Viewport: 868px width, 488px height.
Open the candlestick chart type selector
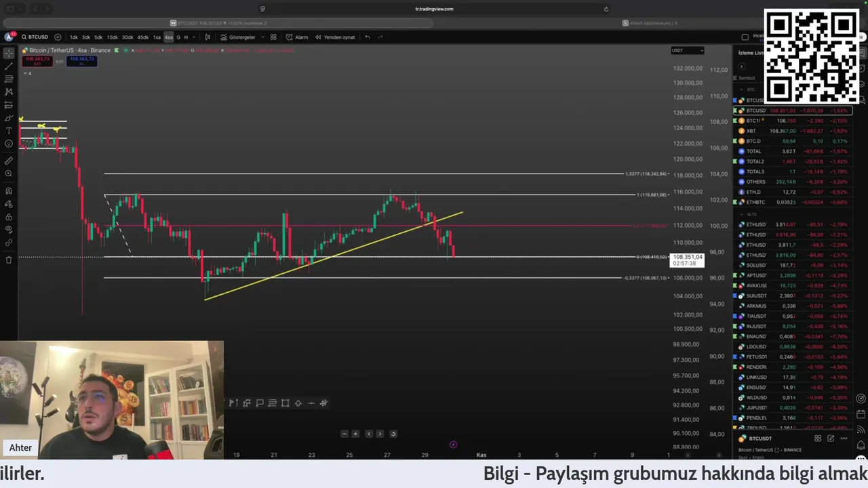tap(208, 37)
